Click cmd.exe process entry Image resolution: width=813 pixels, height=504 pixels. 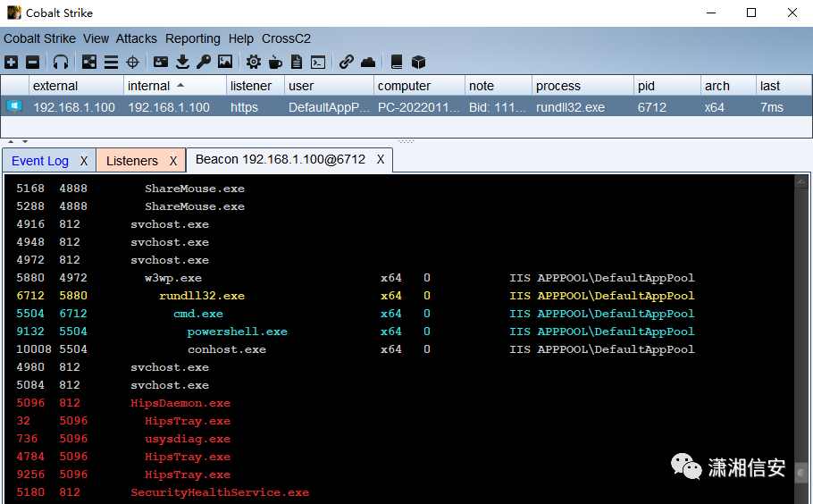[x=198, y=314]
